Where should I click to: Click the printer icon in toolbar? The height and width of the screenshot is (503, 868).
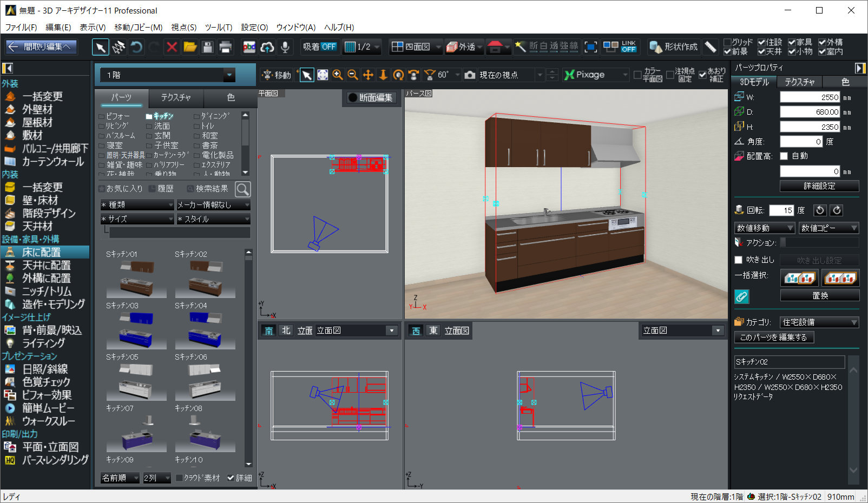(226, 47)
